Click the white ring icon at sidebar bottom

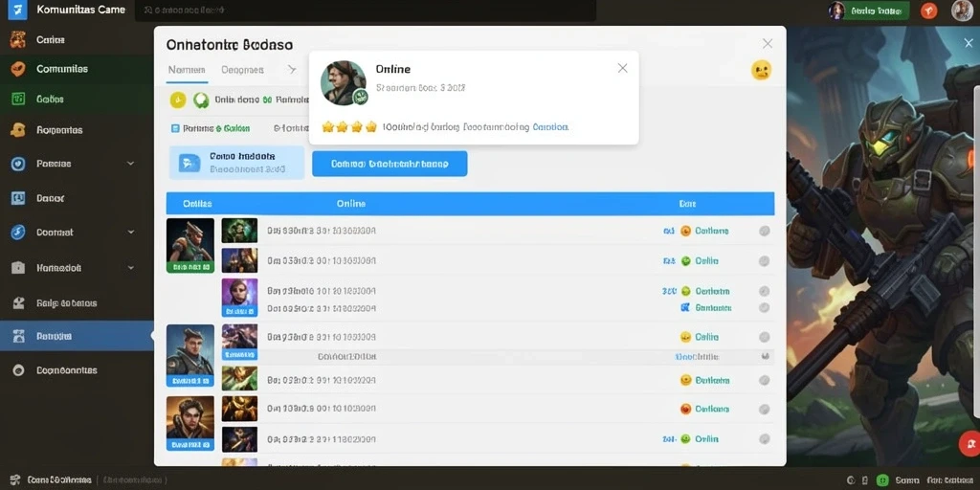point(18,370)
